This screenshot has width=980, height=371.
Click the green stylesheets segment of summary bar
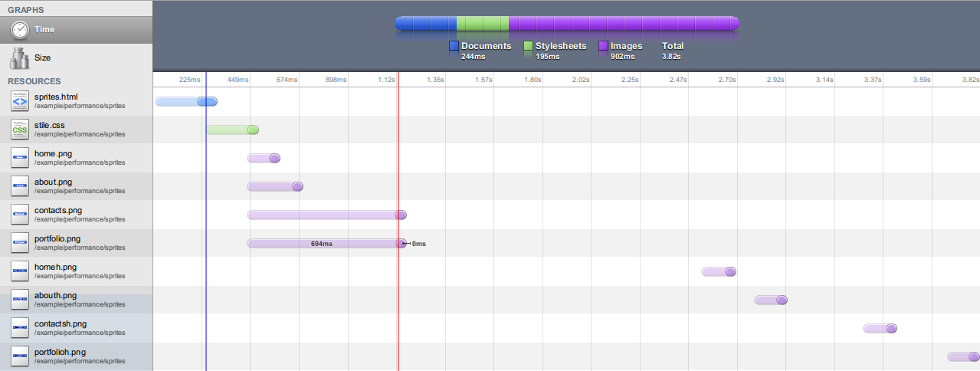click(x=483, y=24)
